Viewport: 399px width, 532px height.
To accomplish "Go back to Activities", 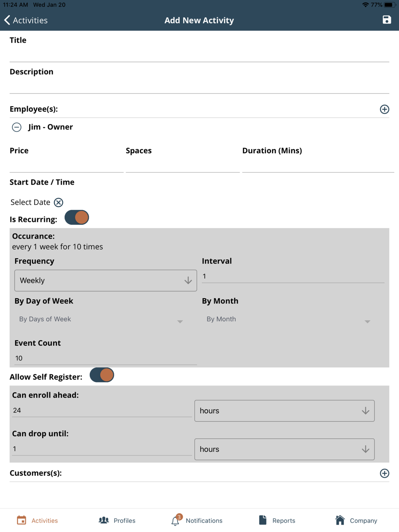I will coord(26,20).
